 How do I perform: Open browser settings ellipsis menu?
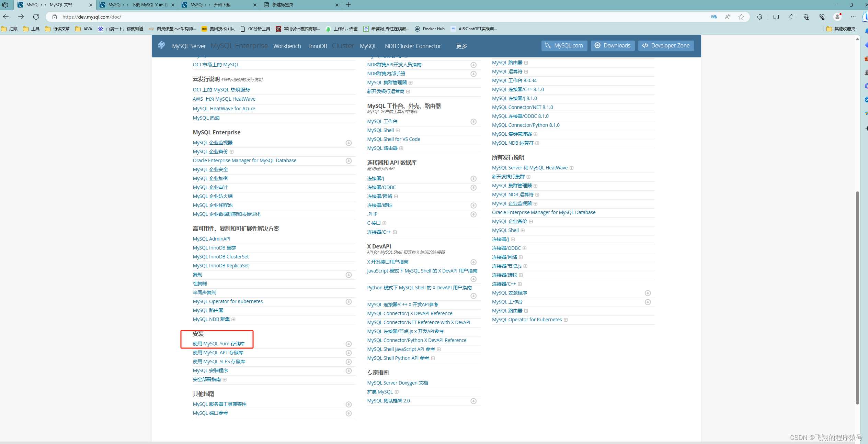coord(853,17)
